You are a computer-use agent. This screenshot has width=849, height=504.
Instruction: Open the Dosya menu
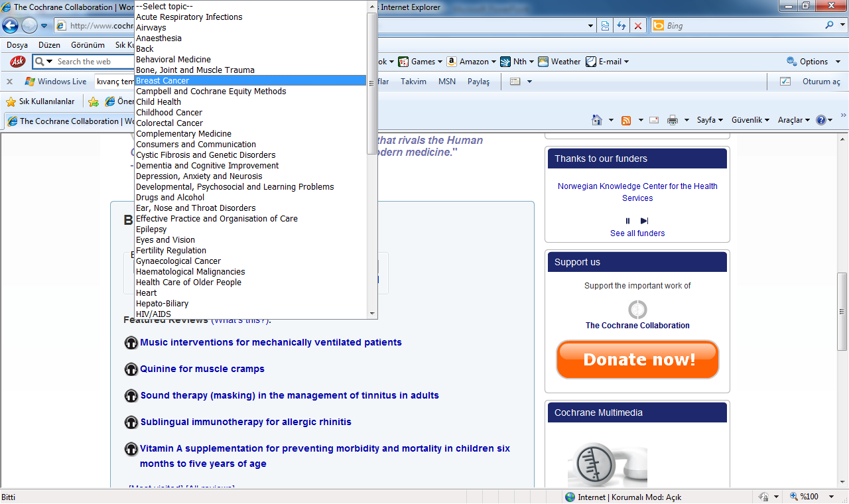pos(17,45)
